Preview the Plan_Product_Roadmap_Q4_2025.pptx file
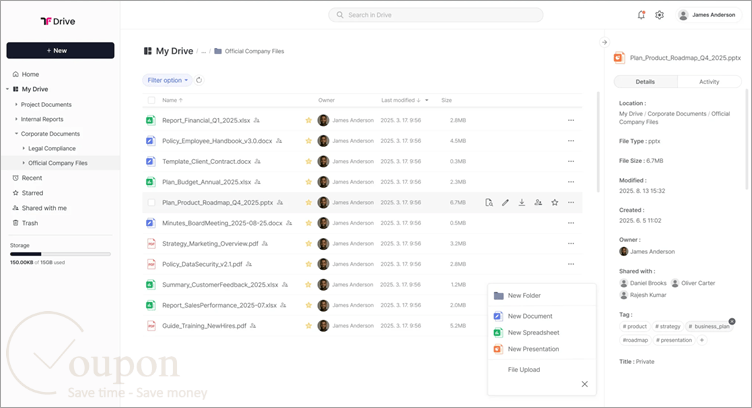The height and width of the screenshot is (408, 752). (x=489, y=202)
